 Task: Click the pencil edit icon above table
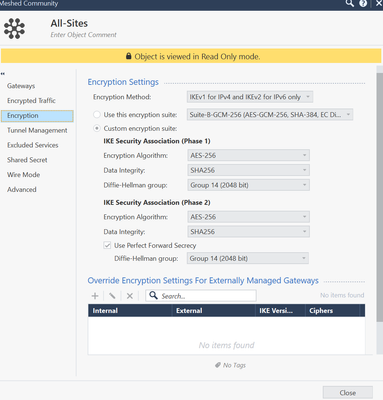click(112, 296)
